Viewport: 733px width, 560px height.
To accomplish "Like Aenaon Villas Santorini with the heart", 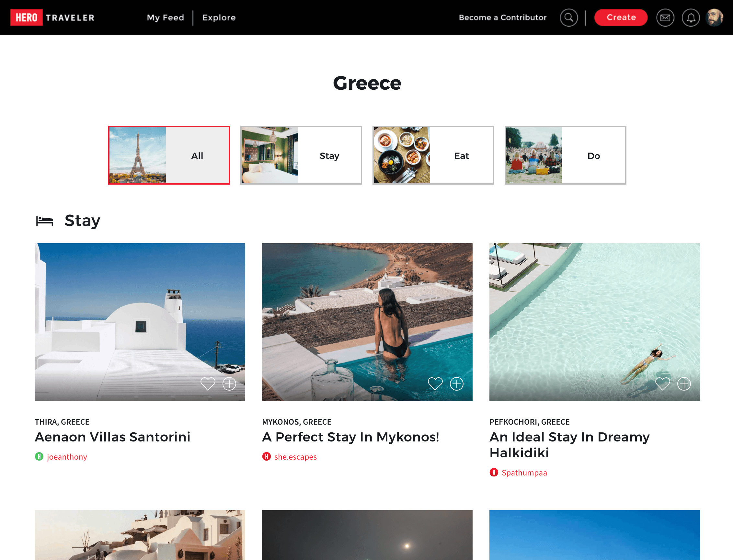I will coord(208,384).
